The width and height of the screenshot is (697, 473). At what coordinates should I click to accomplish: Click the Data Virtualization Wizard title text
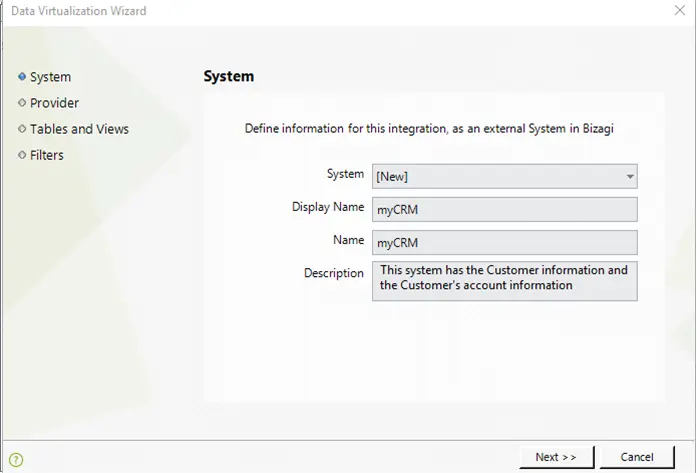tap(79, 11)
